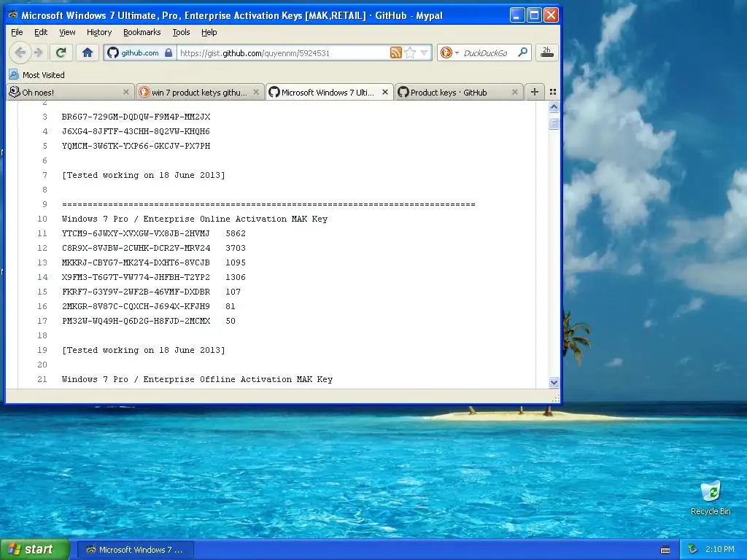Screen dimensions: 747x560
Task: Click the Mypal window title bar icon
Action: 13,15
